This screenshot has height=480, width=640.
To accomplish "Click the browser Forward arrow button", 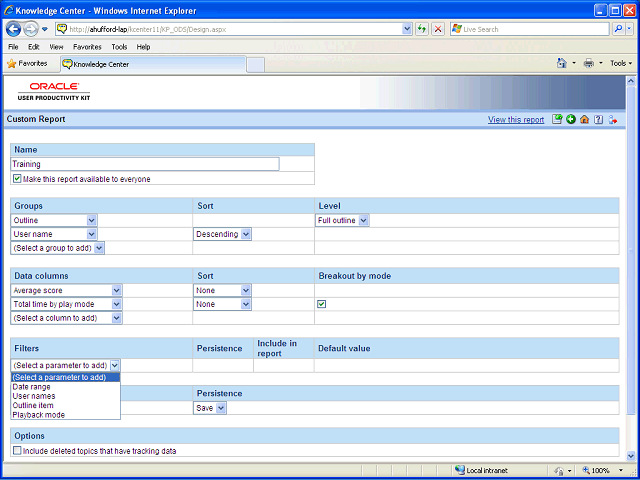I will (31, 29).
